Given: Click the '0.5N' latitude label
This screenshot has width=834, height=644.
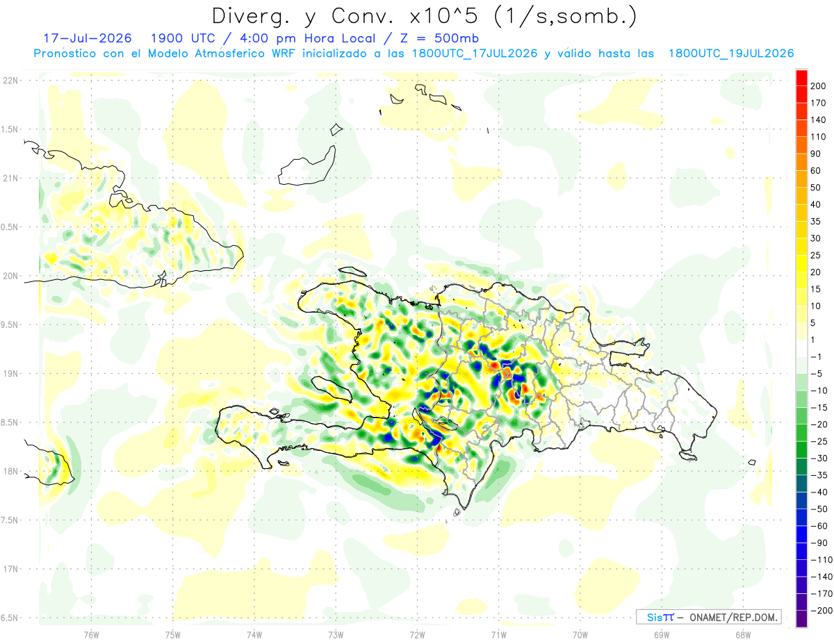Looking at the screenshot, I should [x=10, y=227].
